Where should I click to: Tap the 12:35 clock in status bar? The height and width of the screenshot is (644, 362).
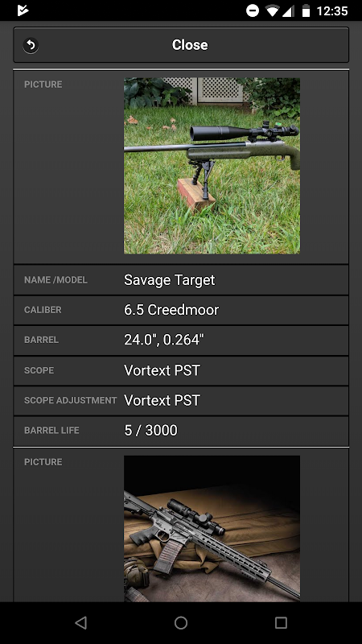pos(332,10)
